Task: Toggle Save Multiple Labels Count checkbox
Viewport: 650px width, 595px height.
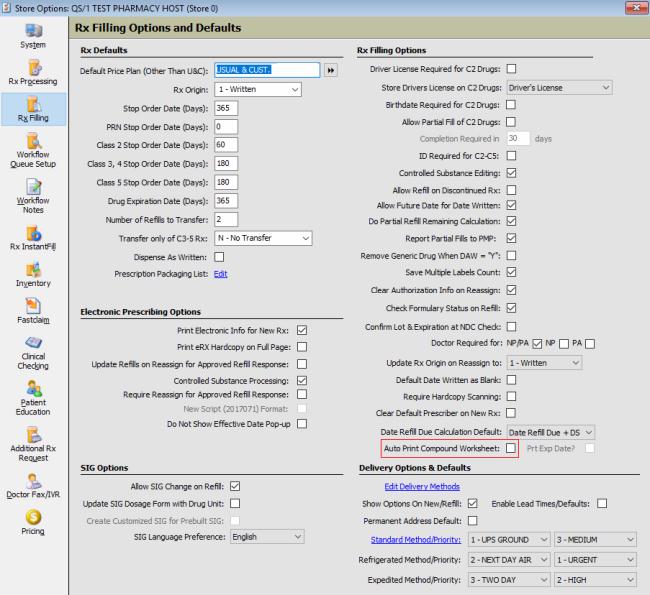Action: click(512, 272)
